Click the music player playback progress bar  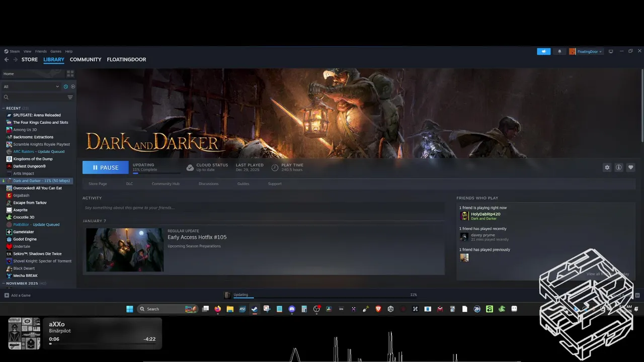click(x=102, y=344)
